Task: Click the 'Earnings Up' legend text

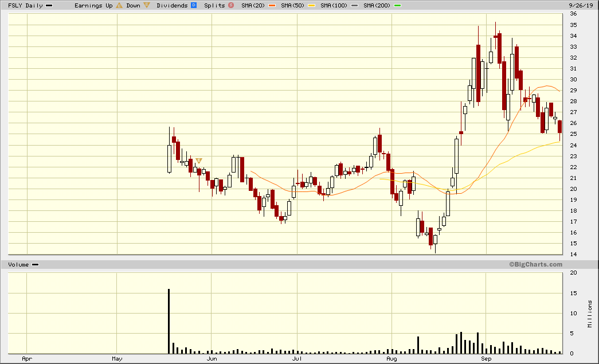Action: coord(93,5)
